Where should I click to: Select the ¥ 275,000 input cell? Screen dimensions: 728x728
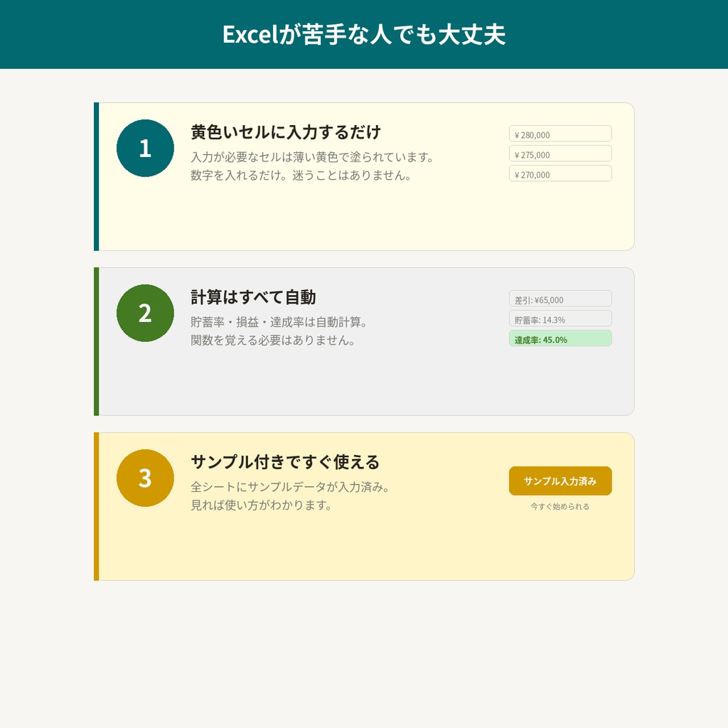click(560, 154)
